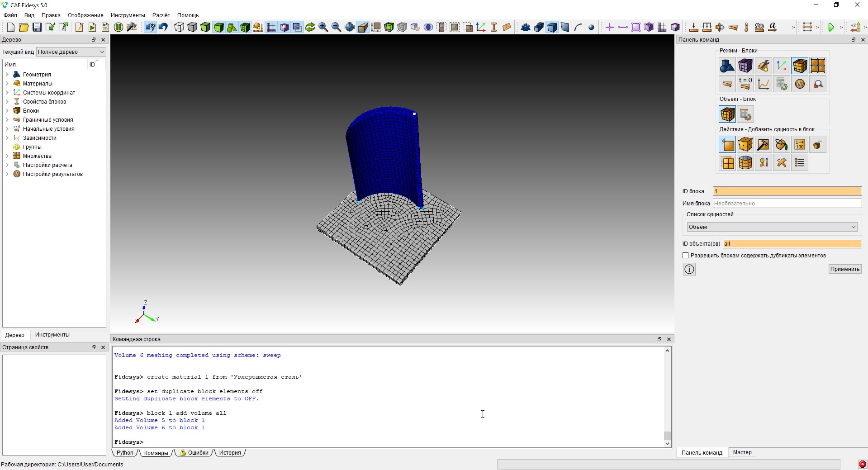Select the t=0 initial conditions mode icon
868x470 pixels.
coord(745,84)
